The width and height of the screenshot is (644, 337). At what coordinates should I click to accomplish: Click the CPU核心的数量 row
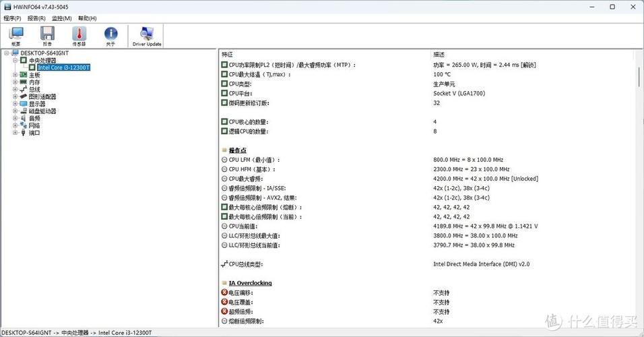point(428,121)
